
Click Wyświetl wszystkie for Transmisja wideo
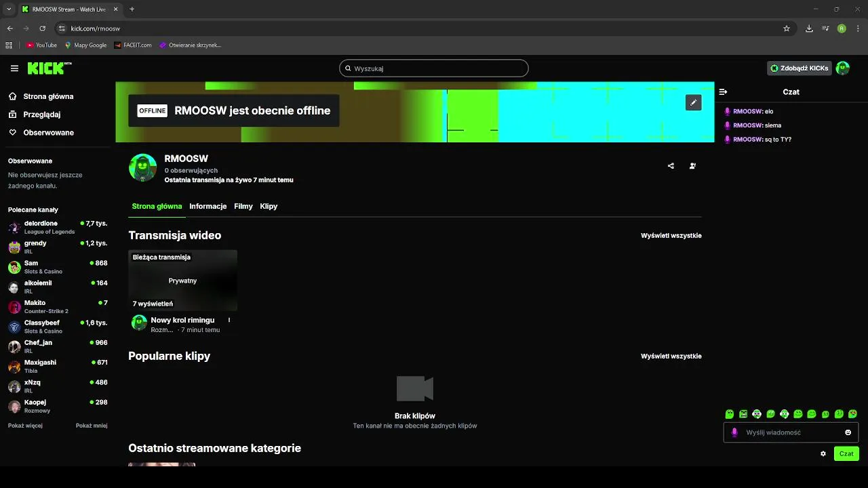(671, 236)
